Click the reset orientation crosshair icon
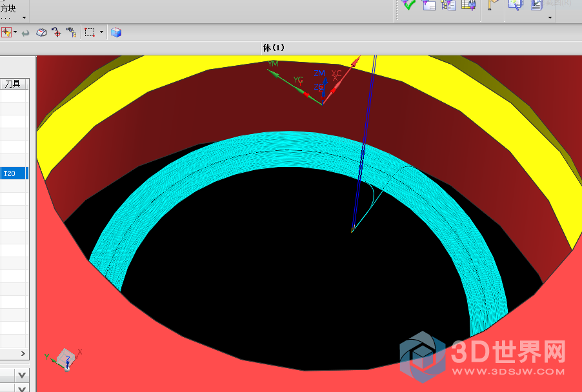The image size is (582, 392). click(56, 33)
